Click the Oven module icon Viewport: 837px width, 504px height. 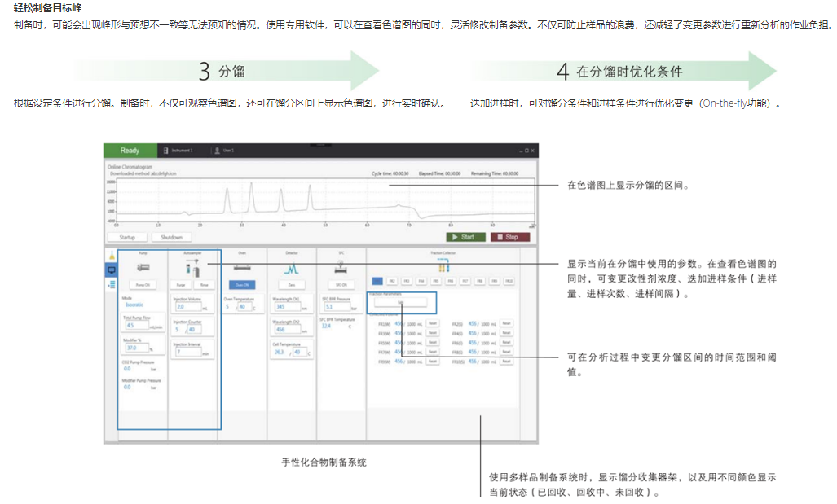pos(242,267)
